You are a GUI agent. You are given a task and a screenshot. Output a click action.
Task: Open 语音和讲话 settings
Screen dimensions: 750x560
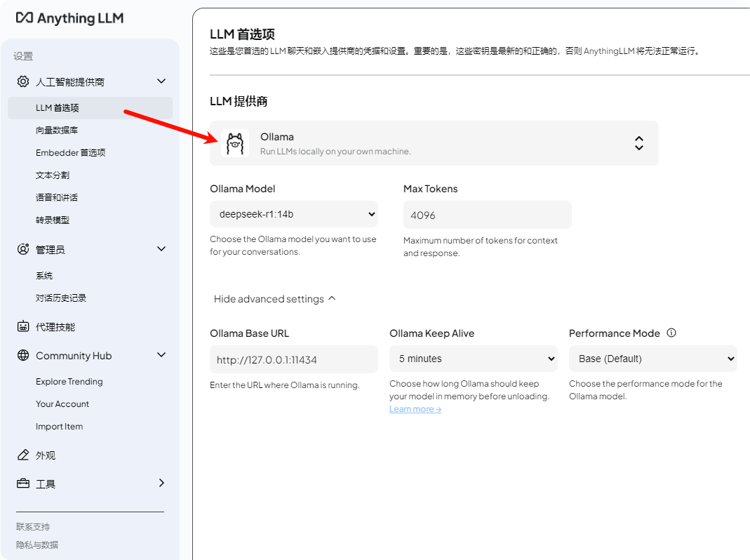tap(56, 198)
